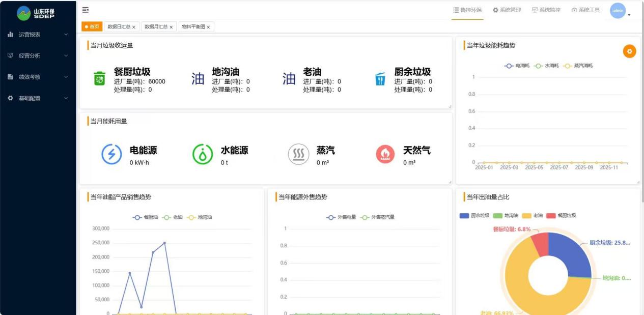
Task: Switch to the 数据日汇总 tab
Action: pyautogui.click(x=119, y=27)
